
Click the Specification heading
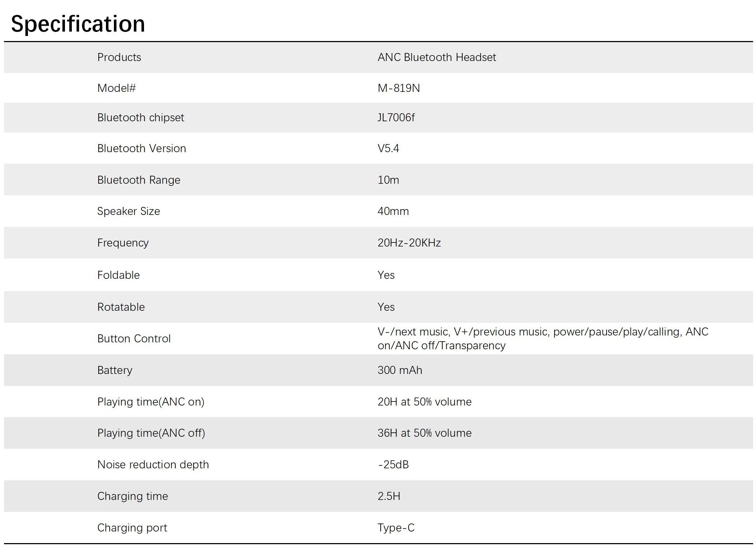pos(78,24)
